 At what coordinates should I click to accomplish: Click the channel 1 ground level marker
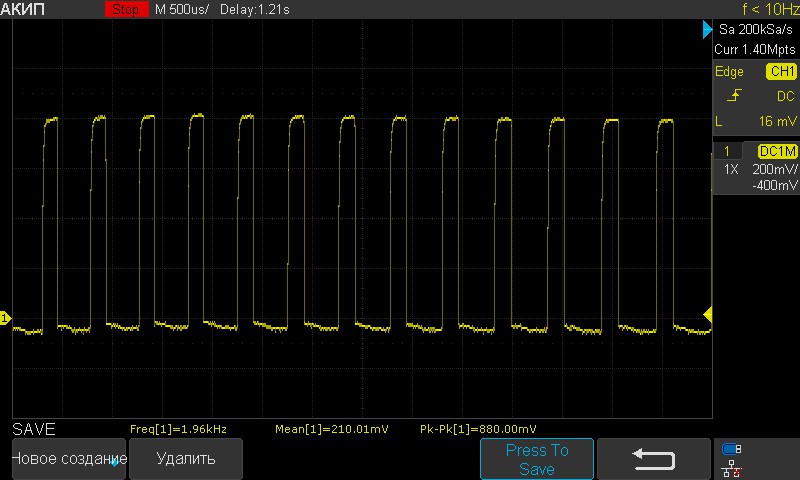tap(5, 319)
